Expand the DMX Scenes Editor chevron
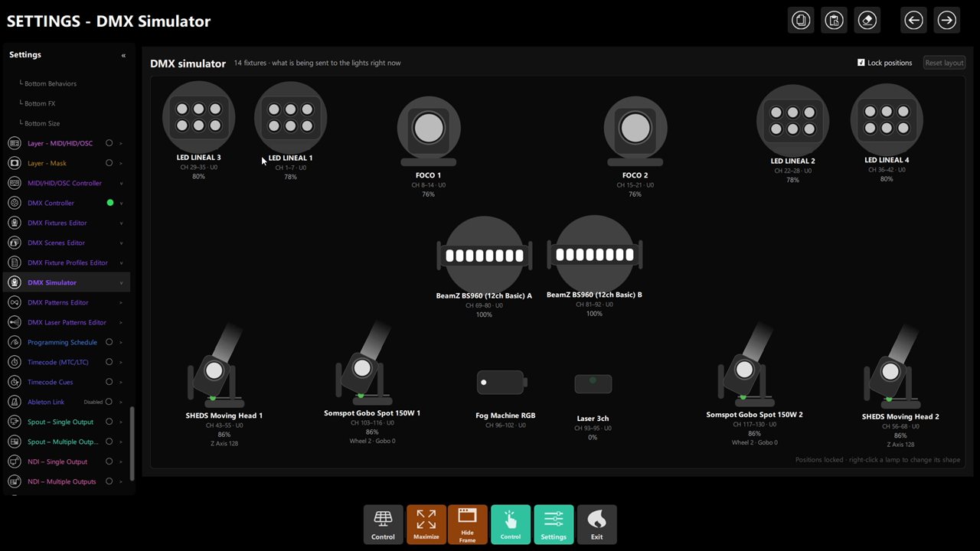The image size is (980, 551). (121, 243)
